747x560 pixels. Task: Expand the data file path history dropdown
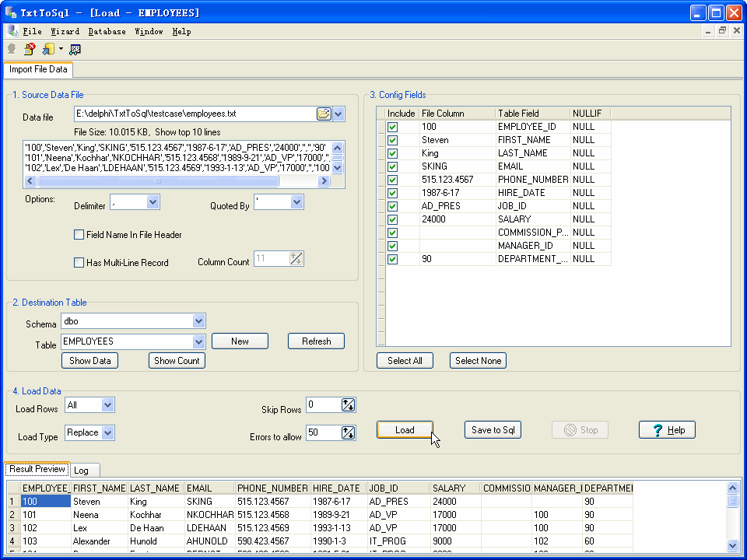click(338, 114)
